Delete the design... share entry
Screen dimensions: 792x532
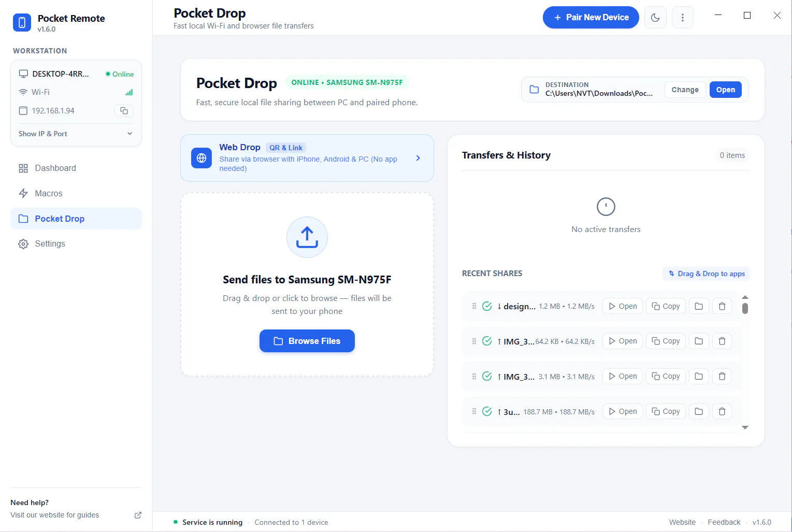(x=722, y=306)
